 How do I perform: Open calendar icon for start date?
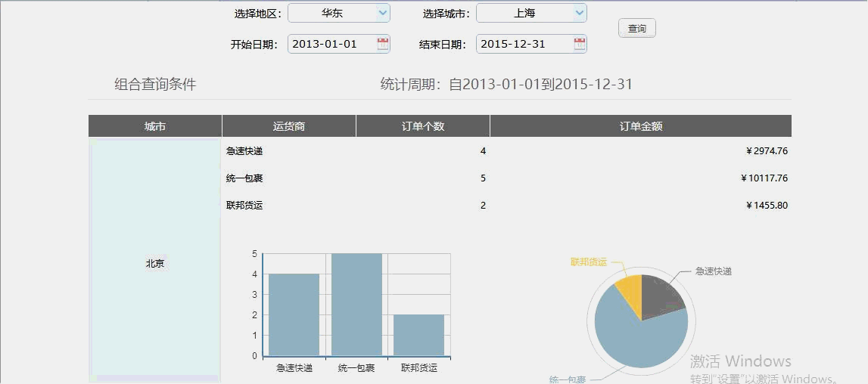pos(383,44)
